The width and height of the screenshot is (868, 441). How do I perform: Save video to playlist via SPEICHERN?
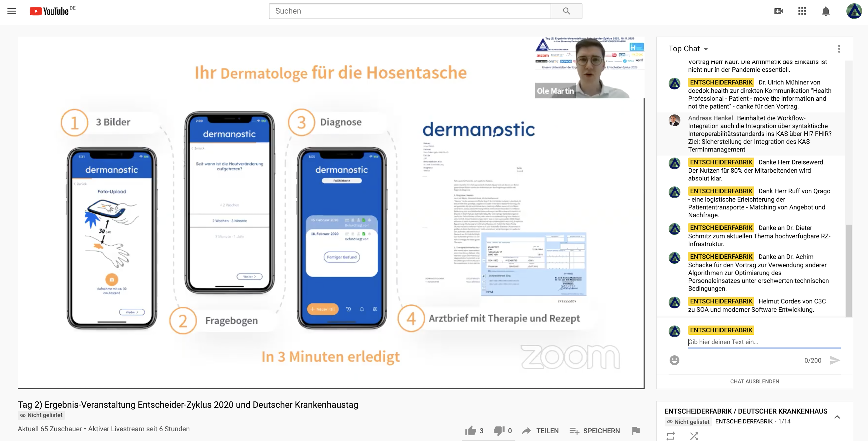point(594,431)
